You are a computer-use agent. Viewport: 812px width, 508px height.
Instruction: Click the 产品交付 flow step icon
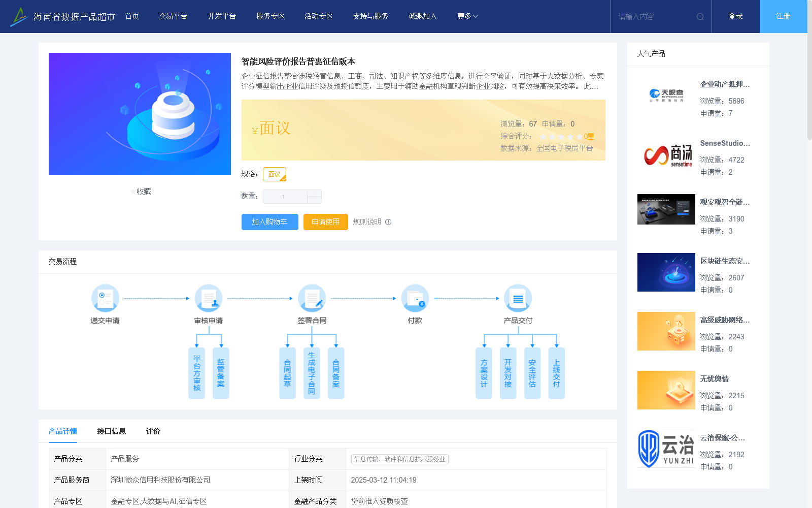click(x=518, y=298)
